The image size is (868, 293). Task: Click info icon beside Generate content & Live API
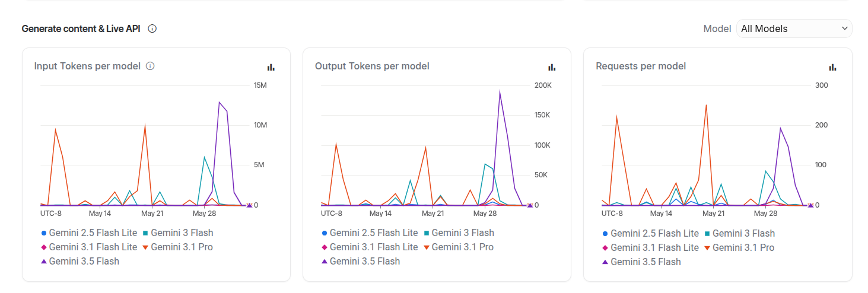152,28
